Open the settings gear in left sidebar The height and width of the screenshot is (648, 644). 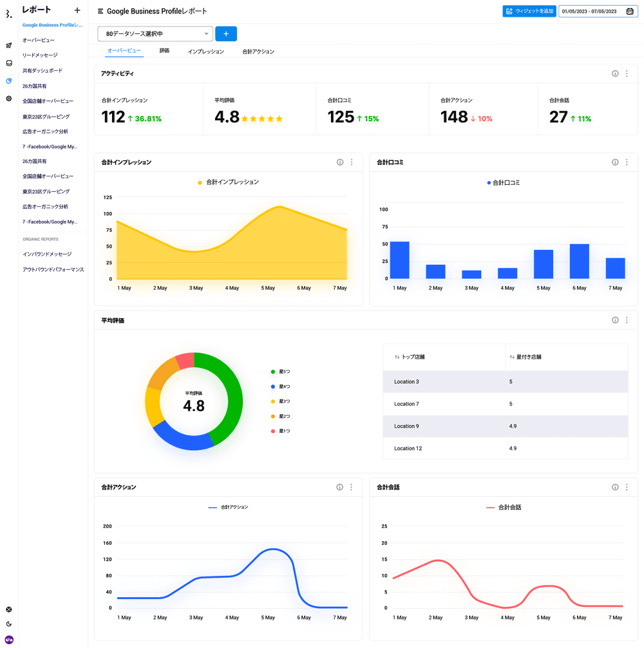[9, 99]
